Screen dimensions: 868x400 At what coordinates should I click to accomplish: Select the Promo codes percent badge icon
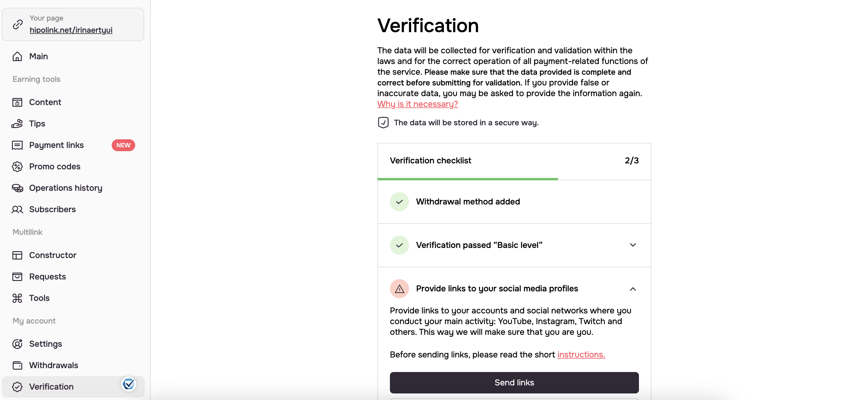[x=17, y=166]
